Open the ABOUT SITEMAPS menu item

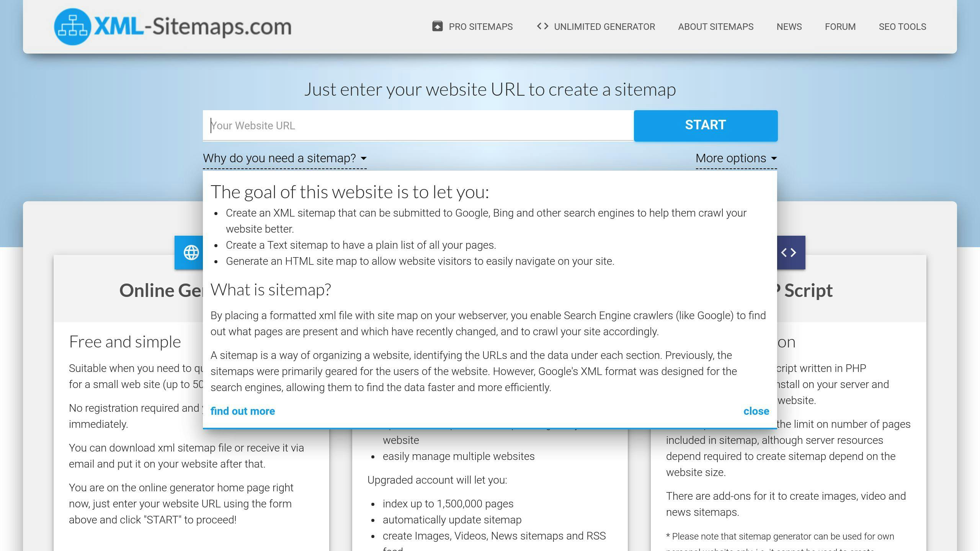coord(715,27)
